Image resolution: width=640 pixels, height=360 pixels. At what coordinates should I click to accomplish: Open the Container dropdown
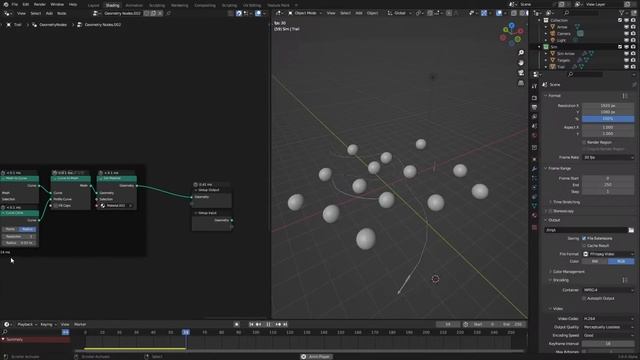pos(608,290)
